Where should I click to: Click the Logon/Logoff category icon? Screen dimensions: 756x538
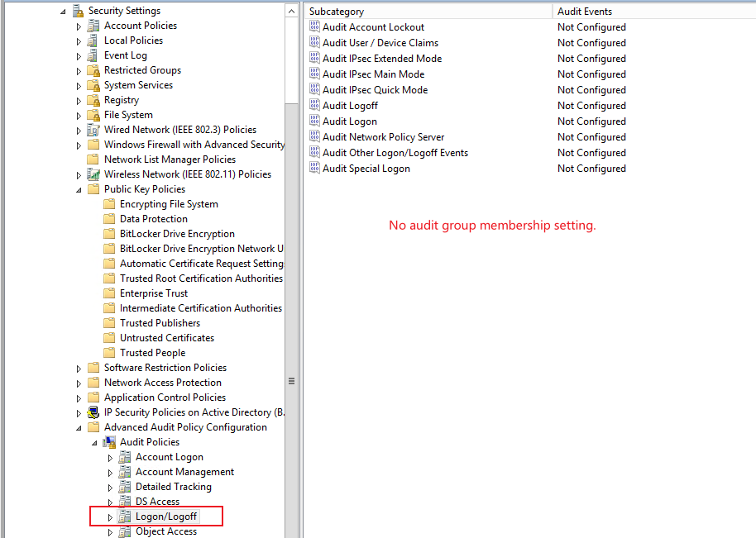click(x=125, y=517)
